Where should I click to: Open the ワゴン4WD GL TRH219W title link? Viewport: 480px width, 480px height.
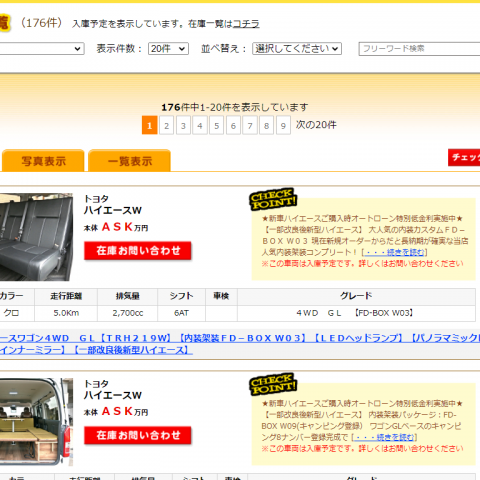click(240, 344)
